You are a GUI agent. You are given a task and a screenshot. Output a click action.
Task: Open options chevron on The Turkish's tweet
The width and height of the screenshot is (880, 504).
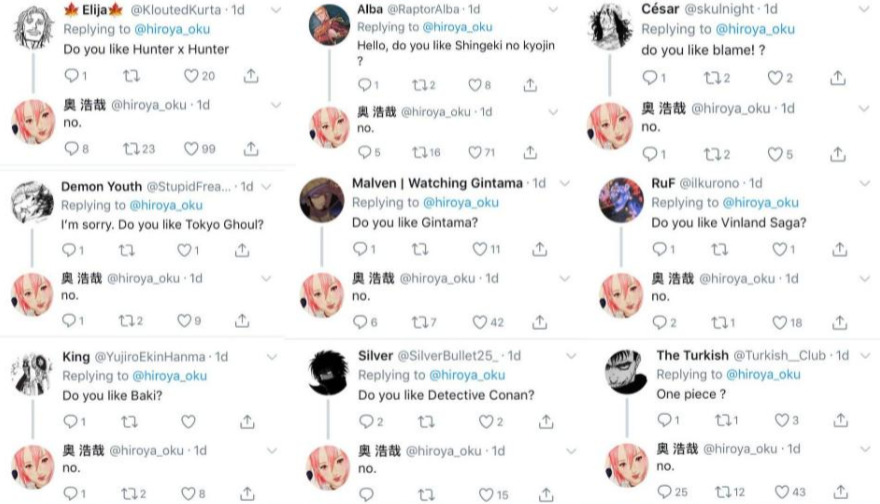click(865, 355)
